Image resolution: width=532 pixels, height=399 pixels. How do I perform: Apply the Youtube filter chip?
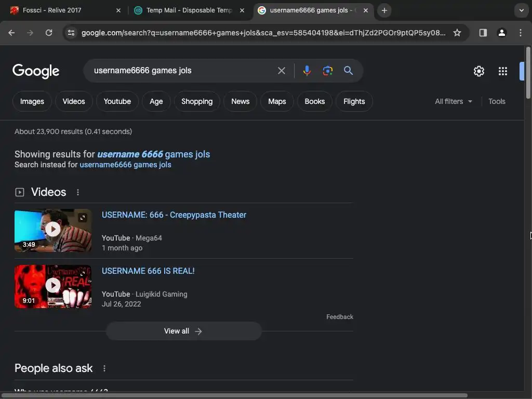click(x=117, y=101)
